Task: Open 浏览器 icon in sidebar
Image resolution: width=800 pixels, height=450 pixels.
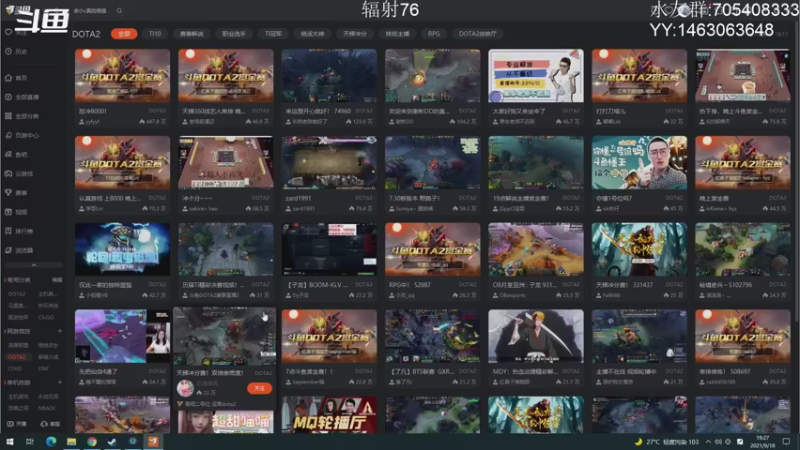Action: tap(8, 250)
